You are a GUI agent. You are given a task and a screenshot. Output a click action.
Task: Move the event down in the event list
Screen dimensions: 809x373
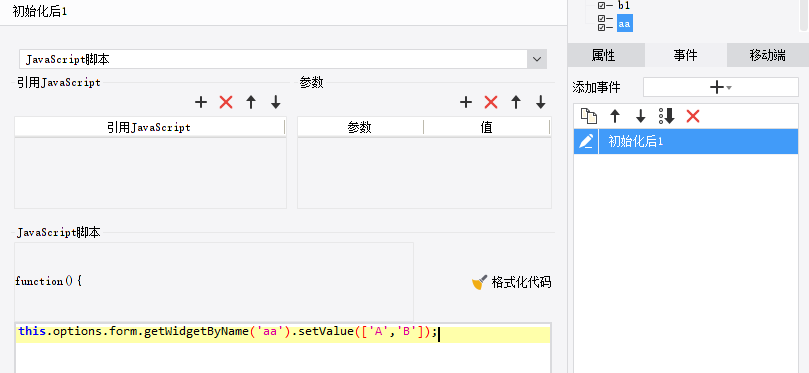click(x=641, y=116)
